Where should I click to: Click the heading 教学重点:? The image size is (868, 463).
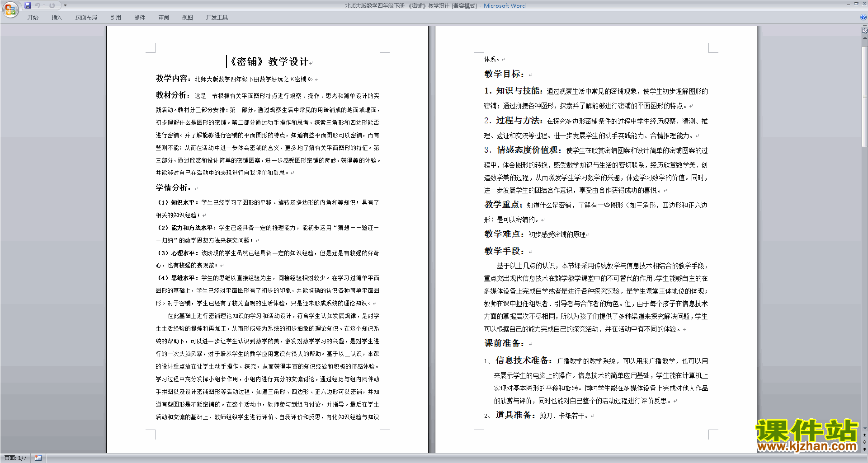click(504, 205)
